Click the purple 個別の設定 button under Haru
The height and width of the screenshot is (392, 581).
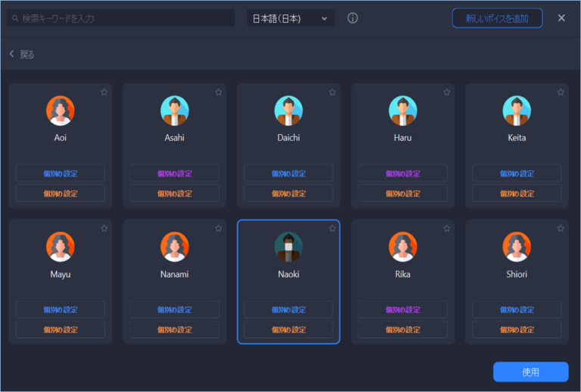click(x=402, y=173)
